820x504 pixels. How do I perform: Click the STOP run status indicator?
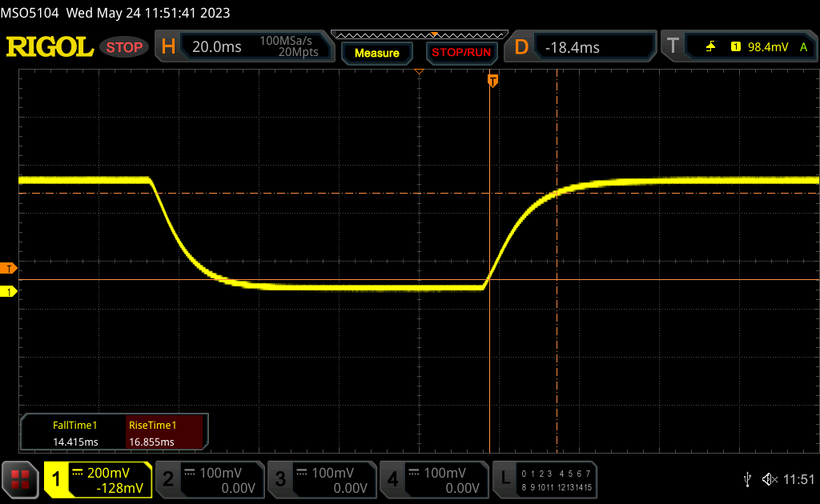click(x=124, y=47)
